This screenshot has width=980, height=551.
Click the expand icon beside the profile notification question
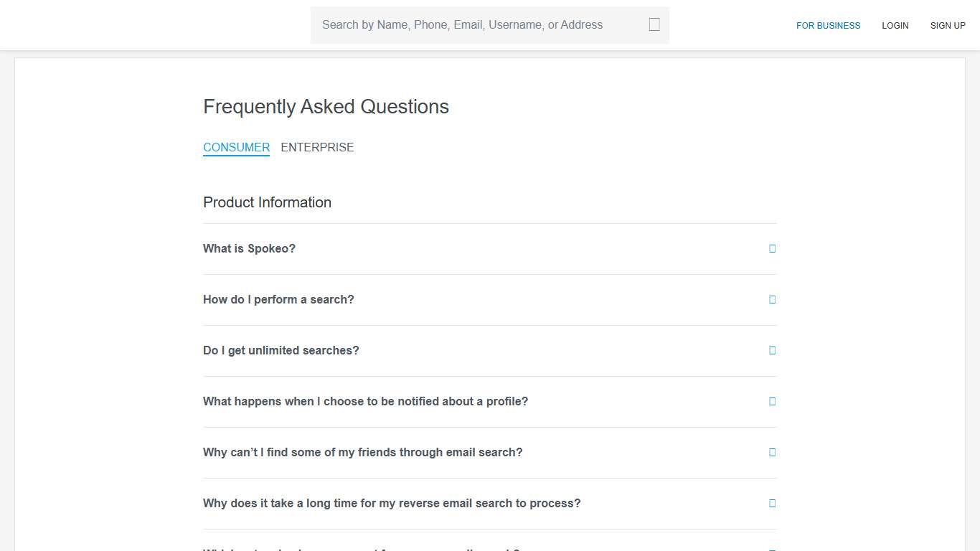point(772,401)
